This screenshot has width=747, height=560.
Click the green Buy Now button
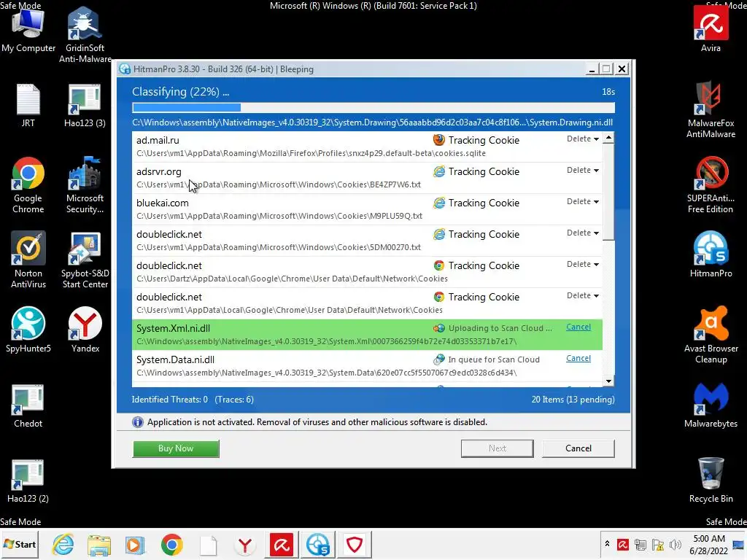(176, 448)
